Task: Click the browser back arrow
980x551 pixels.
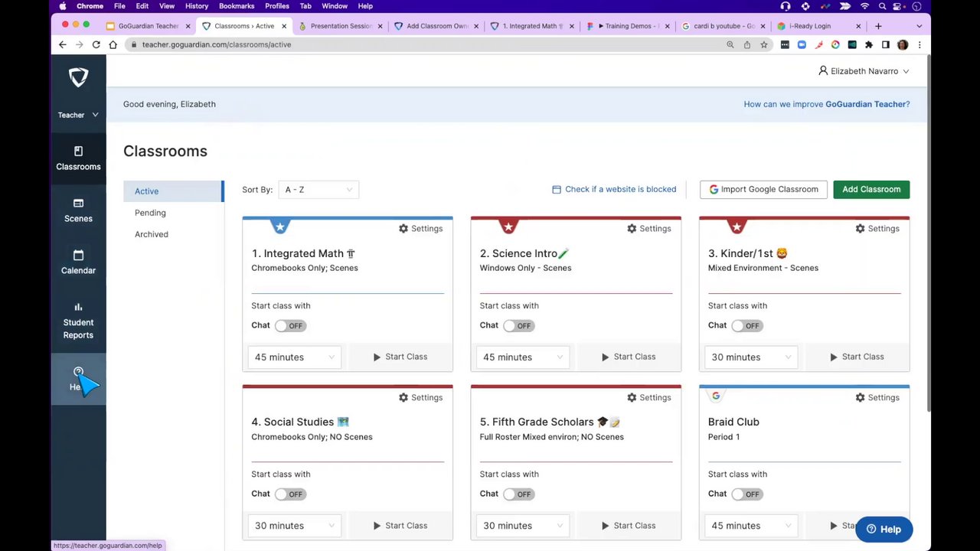Action: (x=63, y=44)
